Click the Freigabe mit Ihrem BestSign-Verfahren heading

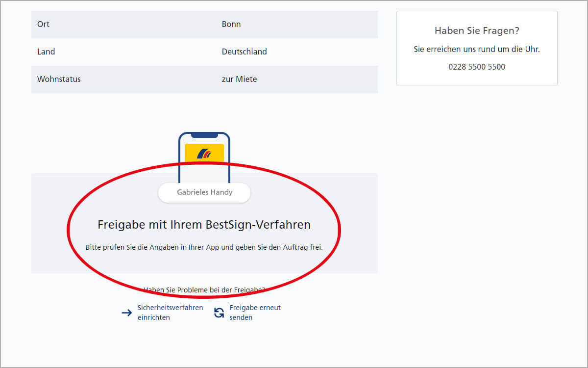(x=204, y=225)
